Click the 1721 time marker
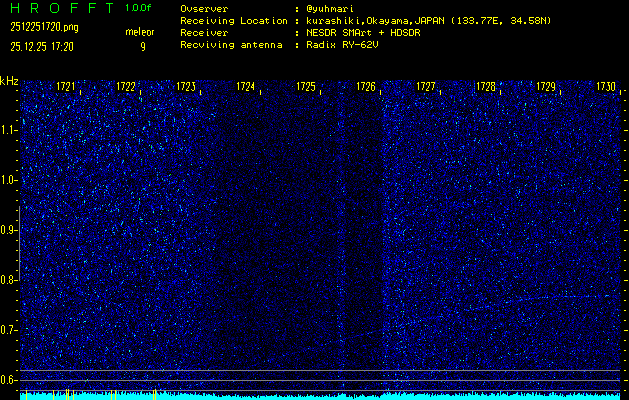629x400 pixels. pyautogui.click(x=65, y=87)
